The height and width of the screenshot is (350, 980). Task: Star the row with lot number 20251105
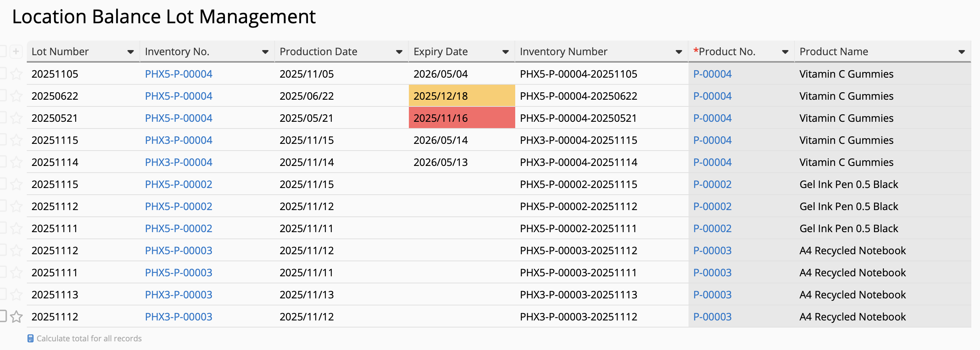[x=16, y=74]
